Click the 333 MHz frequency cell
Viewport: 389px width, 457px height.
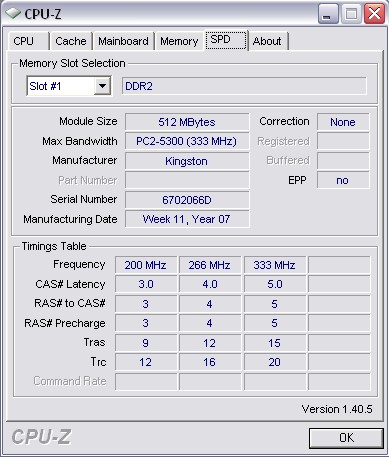pos(275,265)
